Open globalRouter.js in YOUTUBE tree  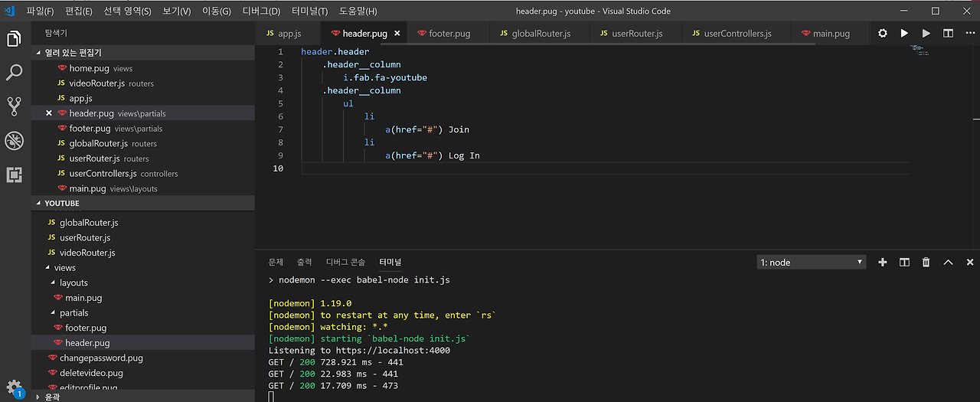point(143,222)
